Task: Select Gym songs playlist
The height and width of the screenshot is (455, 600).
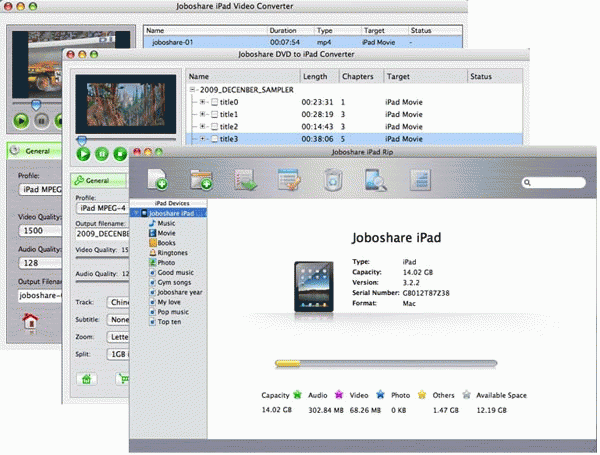Action: [174, 282]
